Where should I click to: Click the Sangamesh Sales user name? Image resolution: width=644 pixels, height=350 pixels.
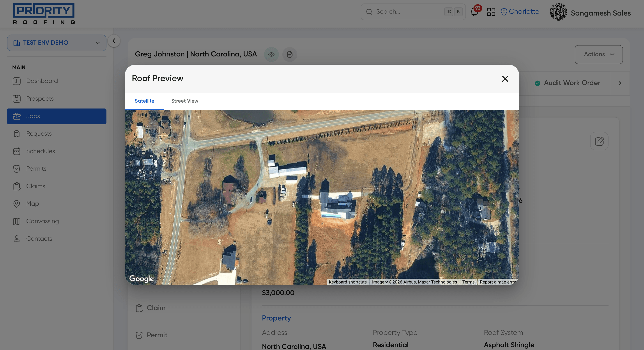tap(600, 13)
